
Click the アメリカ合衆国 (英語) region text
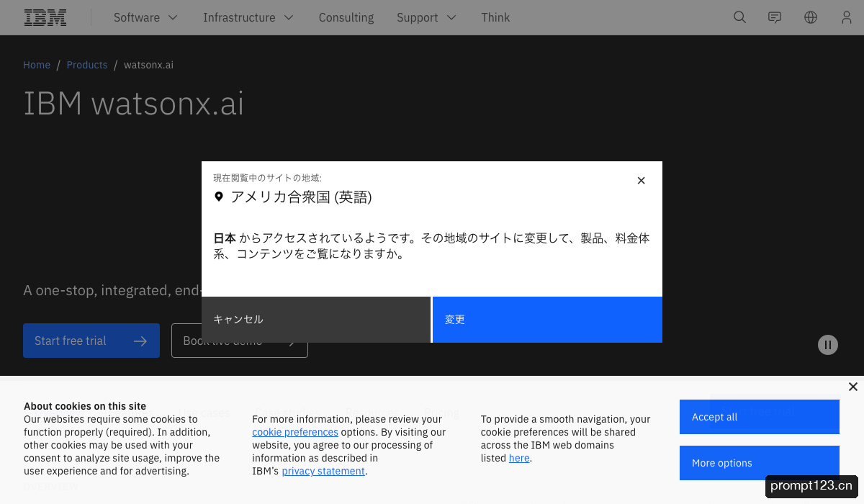[x=301, y=197]
